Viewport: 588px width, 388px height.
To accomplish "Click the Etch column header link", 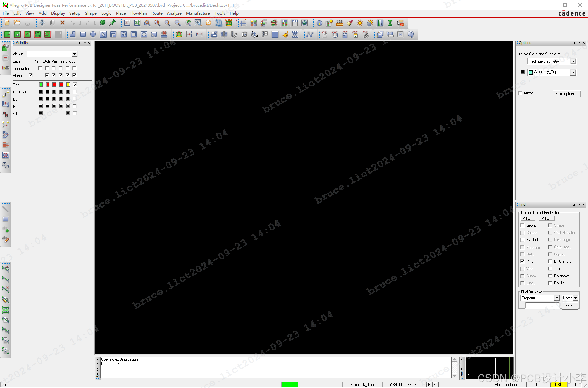I will click(46, 61).
